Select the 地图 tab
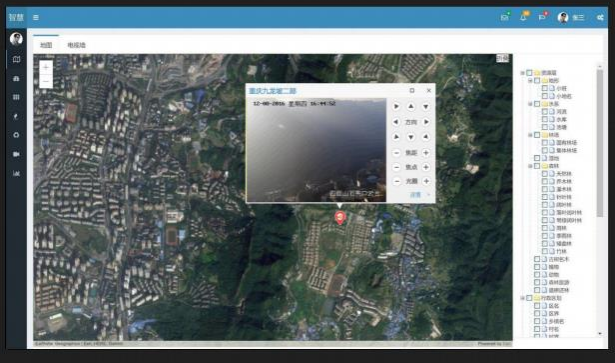This screenshot has width=615, height=363. tap(46, 45)
